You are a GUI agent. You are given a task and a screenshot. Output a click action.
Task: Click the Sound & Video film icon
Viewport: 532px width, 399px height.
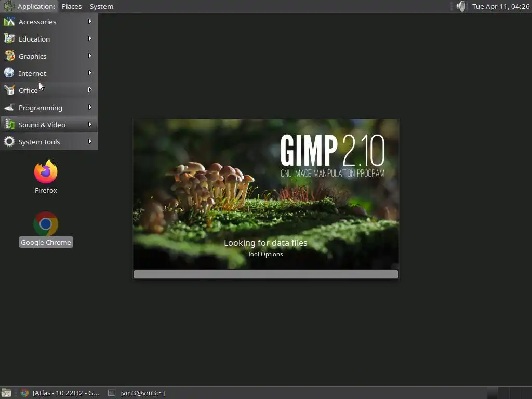tap(9, 125)
